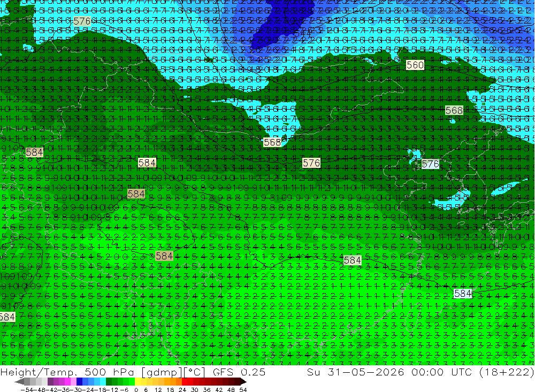Pick the dark blue -30 legend swatch
Image resolution: width=535 pixels, height=392 pixels.
pyautogui.click(x=79, y=381)
